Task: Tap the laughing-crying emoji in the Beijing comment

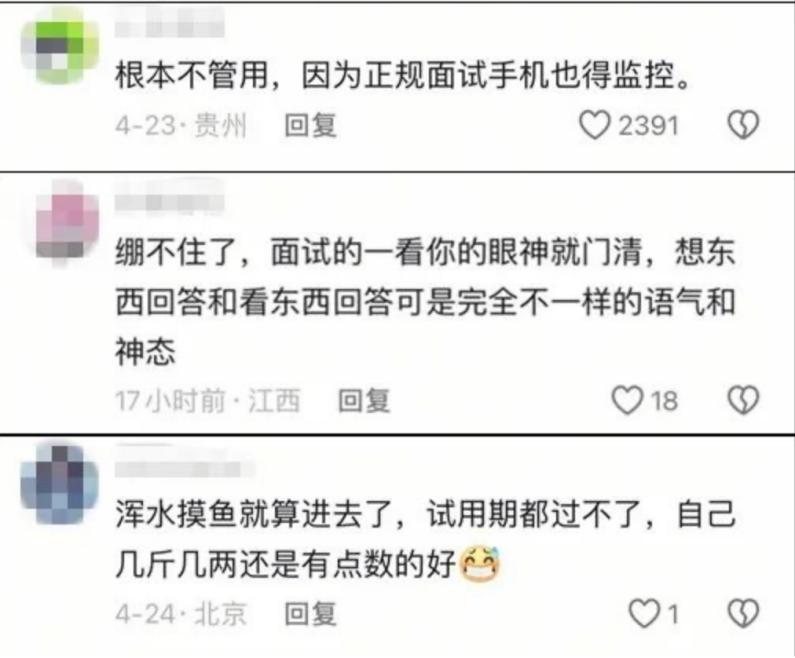Action: pos(480,564)
